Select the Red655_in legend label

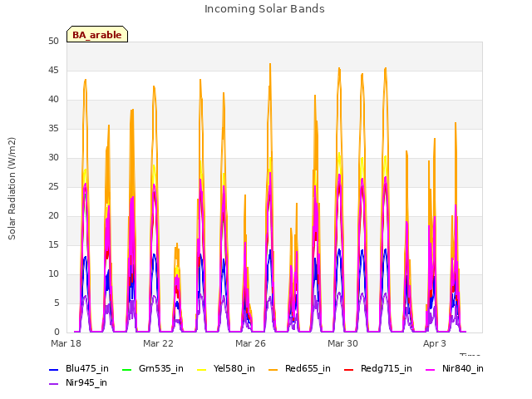coord(308,369)
